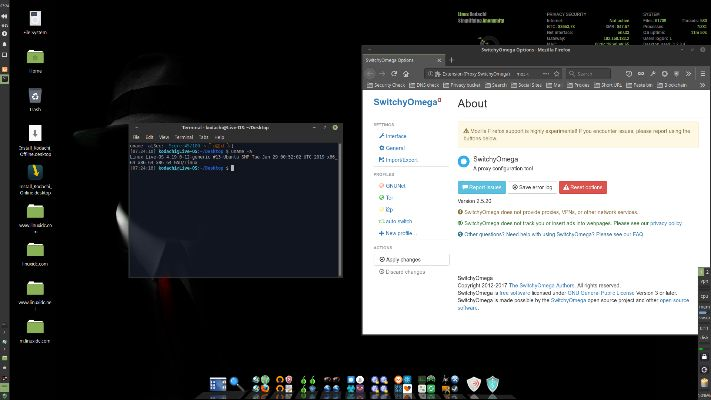Open the Terminal menu in menu bar
Image resolution: width=711 pixels, height=400 pixels.
tap(182, 136)
